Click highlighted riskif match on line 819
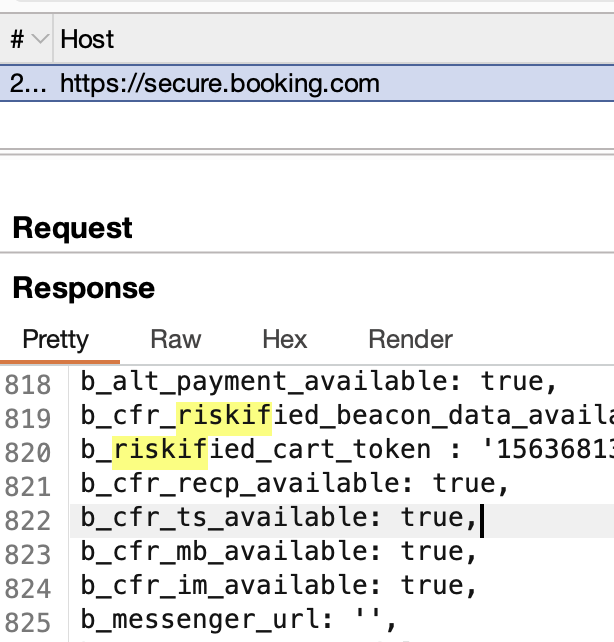The width and height of the screenshot is (614, 642). click(x=224, y=416)
